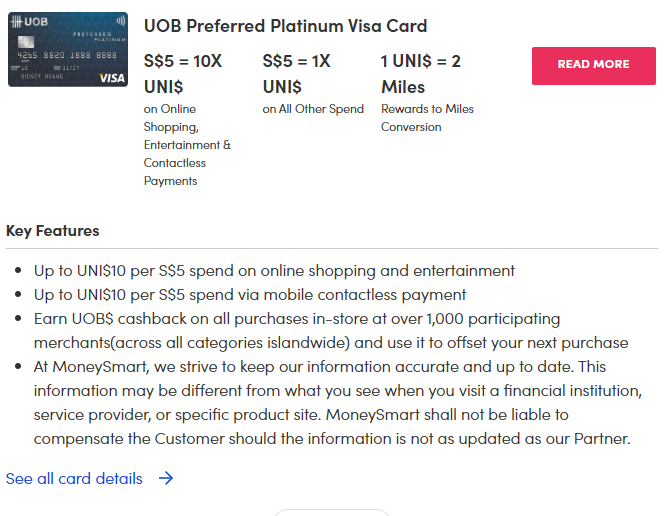Click the Online Shopping, Entertainment & Contactless caption

coord(187,145)
